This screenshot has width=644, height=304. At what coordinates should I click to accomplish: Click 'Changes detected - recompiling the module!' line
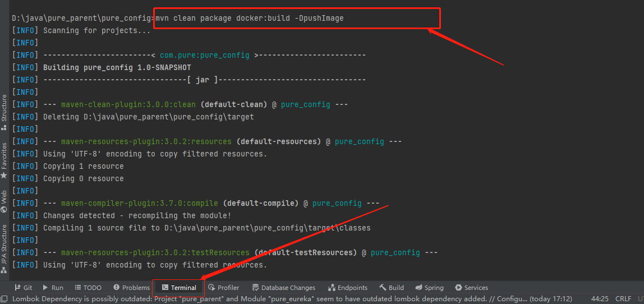coord(137,215)
